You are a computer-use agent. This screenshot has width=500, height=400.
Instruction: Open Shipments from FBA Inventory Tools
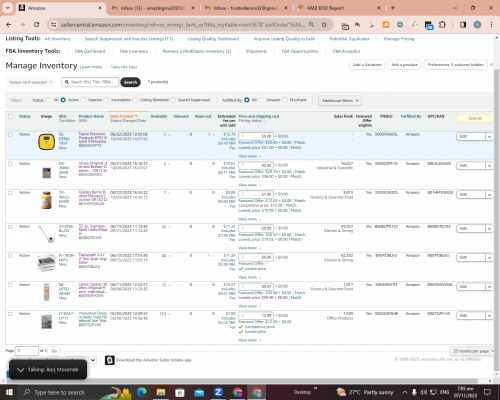coord(256,51)
